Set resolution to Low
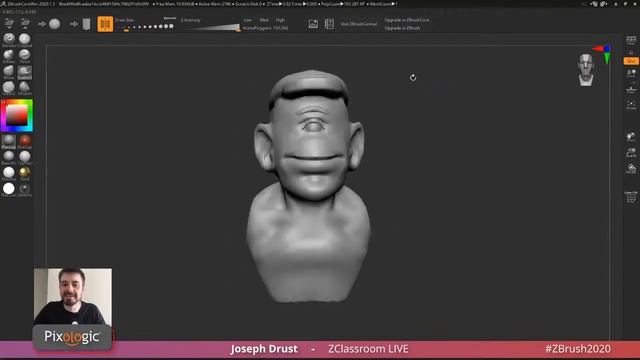This screenshot has height=360, width=640. 248,20
